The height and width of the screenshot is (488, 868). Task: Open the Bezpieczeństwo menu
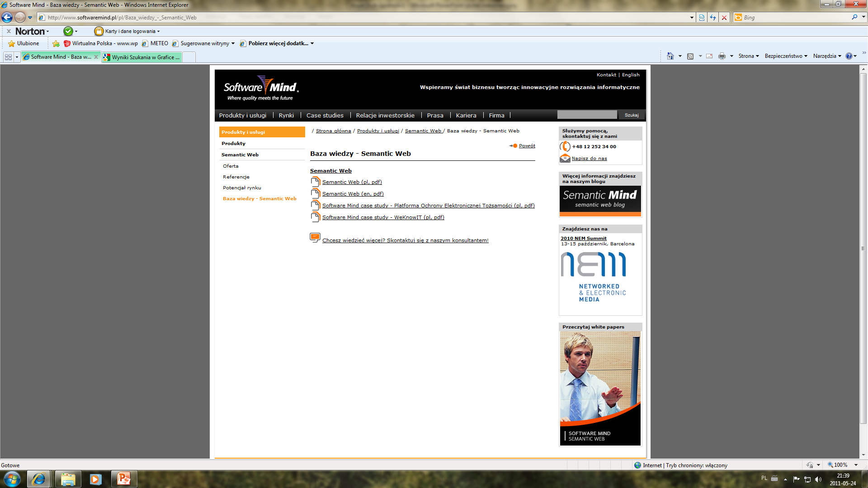786,56
